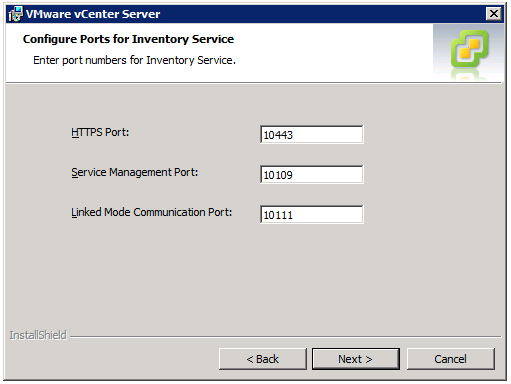Click the HTTPS Port label

[100, 132]
